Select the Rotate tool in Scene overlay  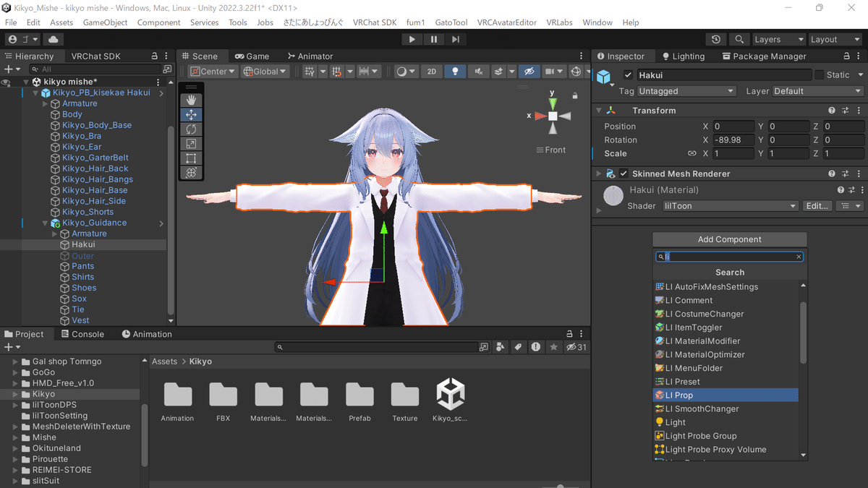191,129
